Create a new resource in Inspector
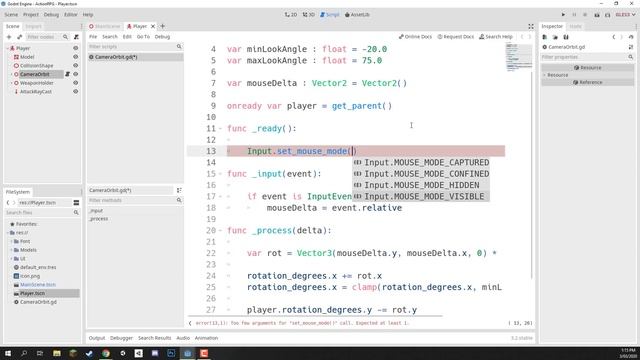Screen dimensions: 640x360 pyautogui.click(x=544, y=37)
